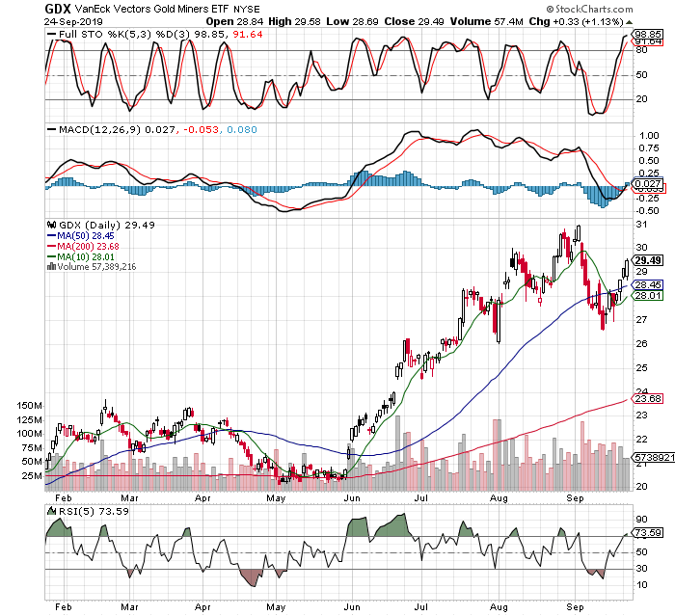Click the 90 label on RSI axis
The height and width of the screenshot is (616, 675).
click(641, 520)
